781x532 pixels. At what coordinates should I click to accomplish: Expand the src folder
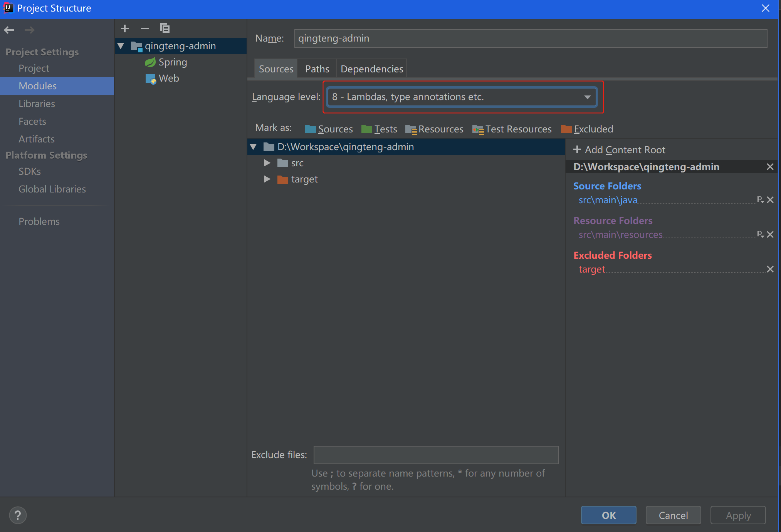click(x=267, y=163)
